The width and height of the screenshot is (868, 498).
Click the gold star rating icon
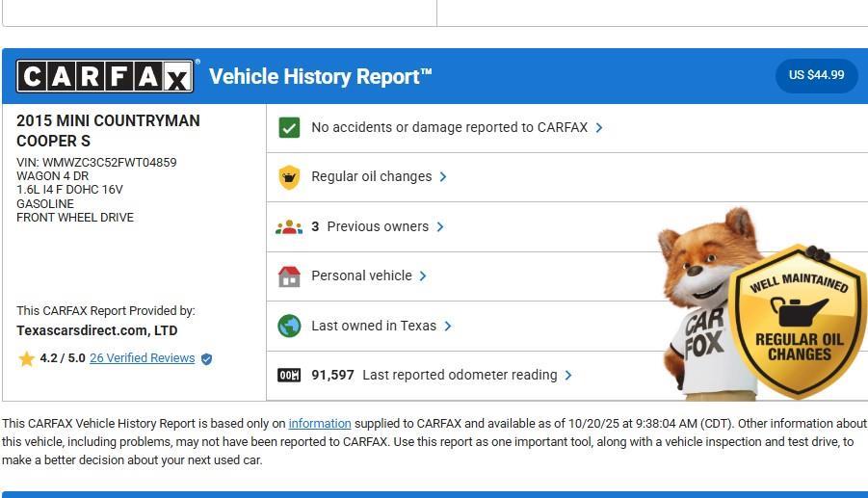(26, 358)
